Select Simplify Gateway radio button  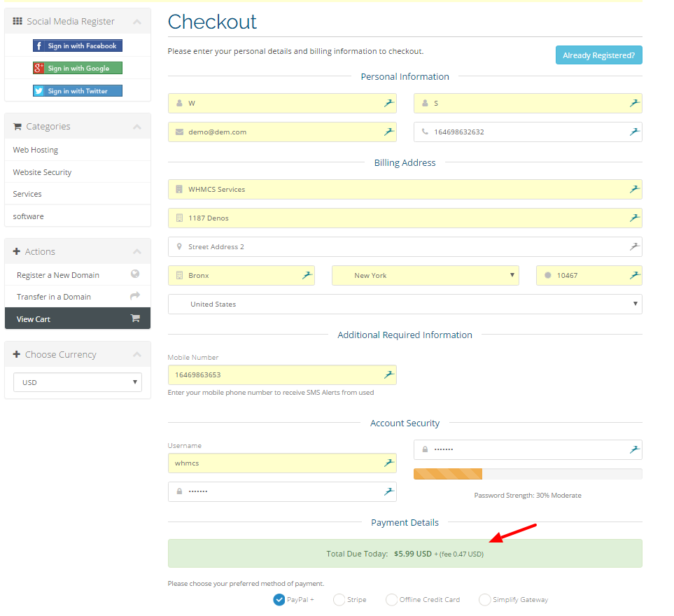click(485, 599)
